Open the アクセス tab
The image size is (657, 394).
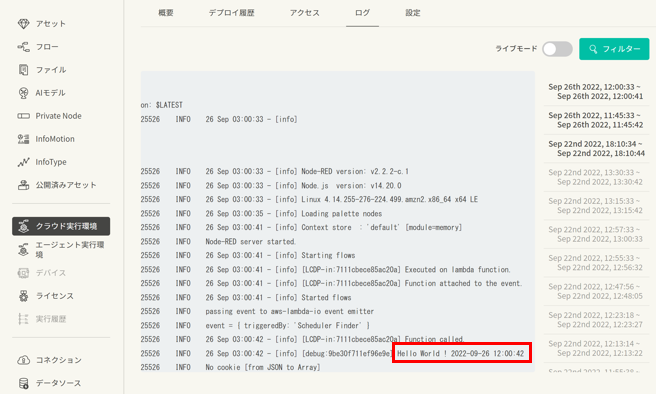tap(305, 13)
